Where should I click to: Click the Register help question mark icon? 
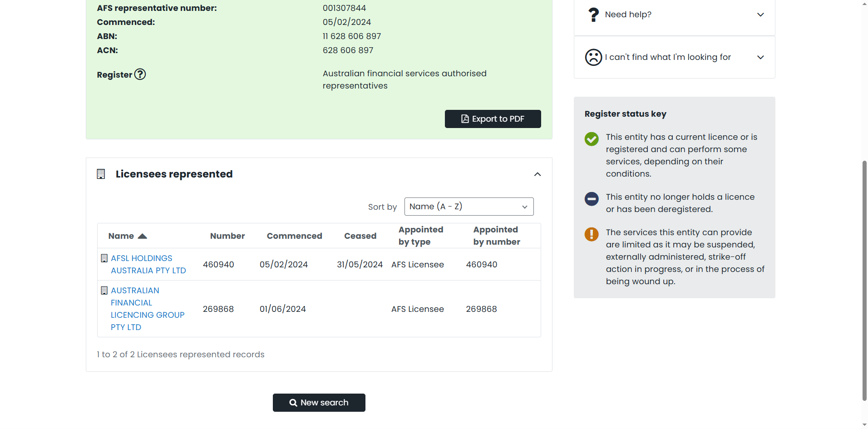[140, 74]
